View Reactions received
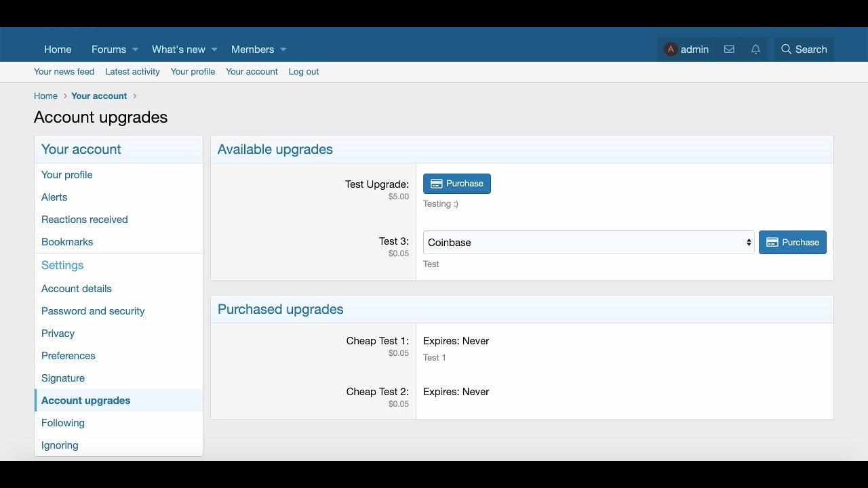This screenshot has height=488, width=868. click(x=84, y=219)
